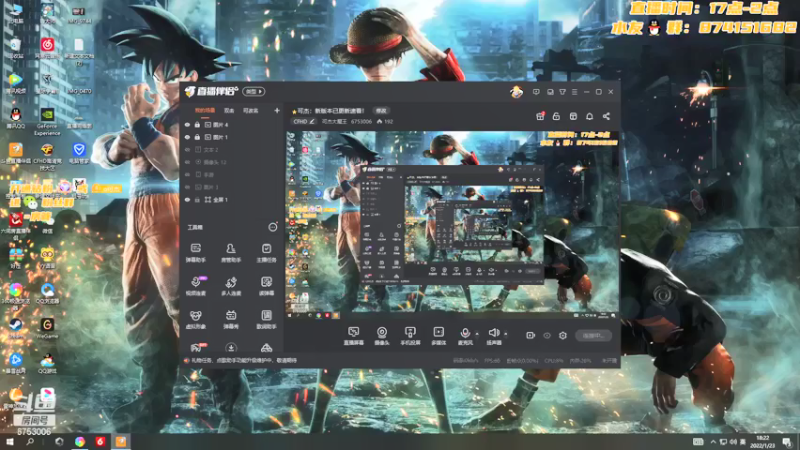Click the stream preview thumbnail

pyautogui.click(x=452, y=225)
